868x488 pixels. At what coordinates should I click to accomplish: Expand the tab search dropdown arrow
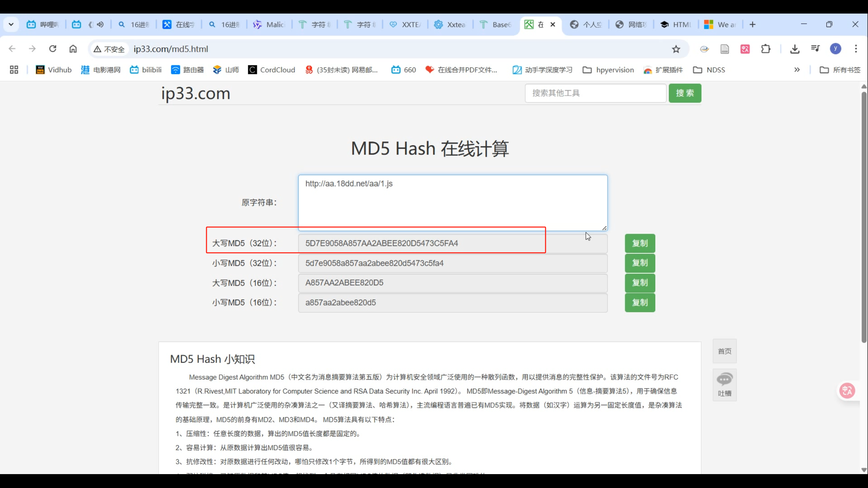pyautogui.click(x=11, y=24)
